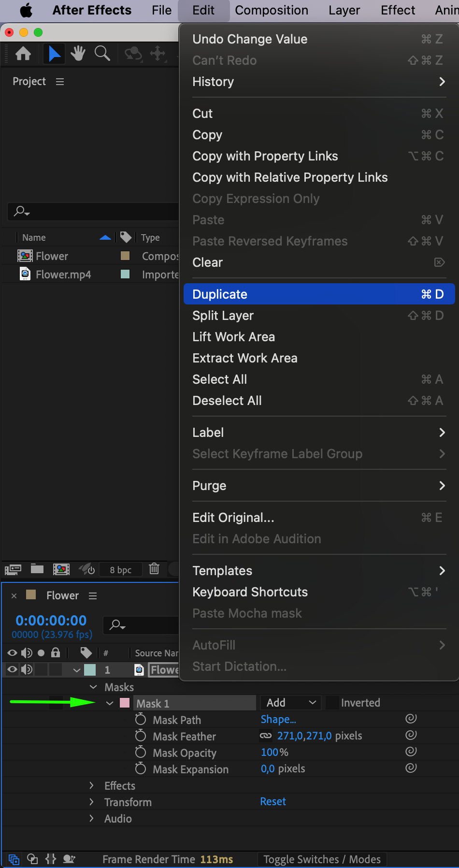Click the pink Mask 1 color swatch
459x868 pixels.
click(x=125, y=703)
